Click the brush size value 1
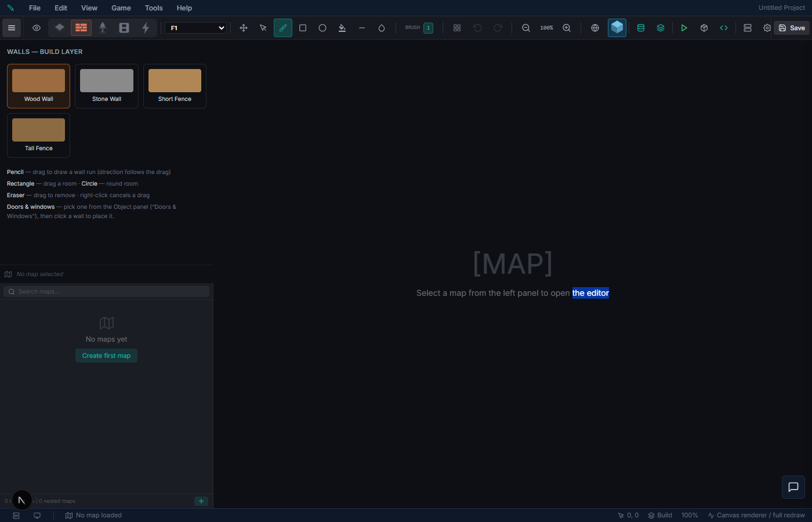 [x=428, y=28]
